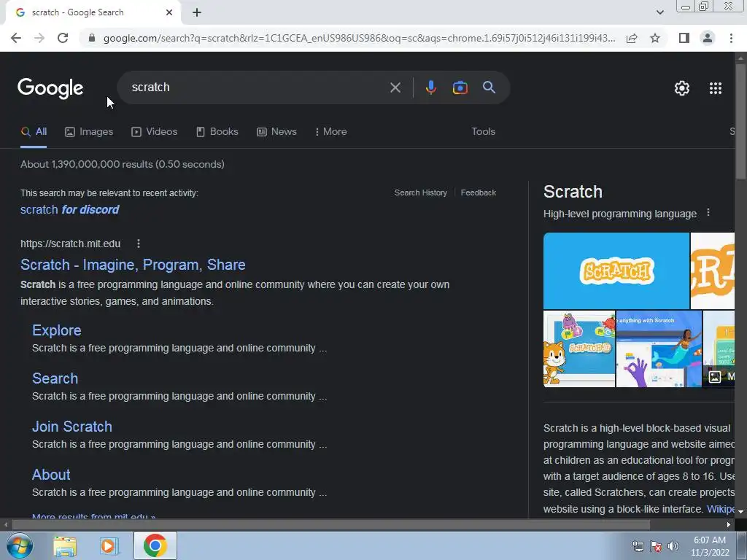Open the network tray icon
747x560 pixels.
pyautogui.click(x=638, y=546)
